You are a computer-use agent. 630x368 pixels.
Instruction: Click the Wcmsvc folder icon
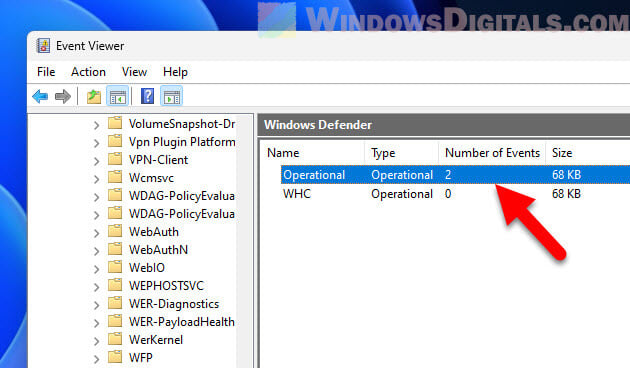coord(115,177)
